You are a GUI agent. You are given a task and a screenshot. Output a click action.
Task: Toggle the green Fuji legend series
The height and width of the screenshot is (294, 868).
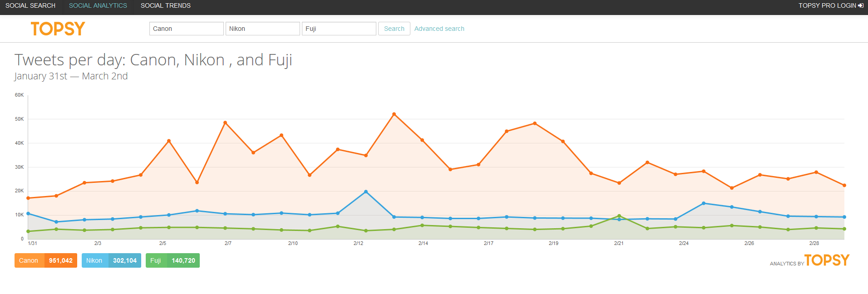[x=173, y=260]
